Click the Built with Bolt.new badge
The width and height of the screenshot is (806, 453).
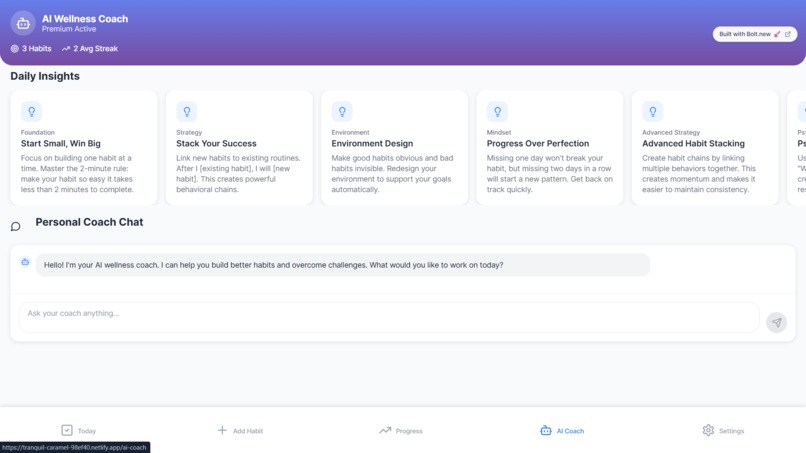(755, 34)
